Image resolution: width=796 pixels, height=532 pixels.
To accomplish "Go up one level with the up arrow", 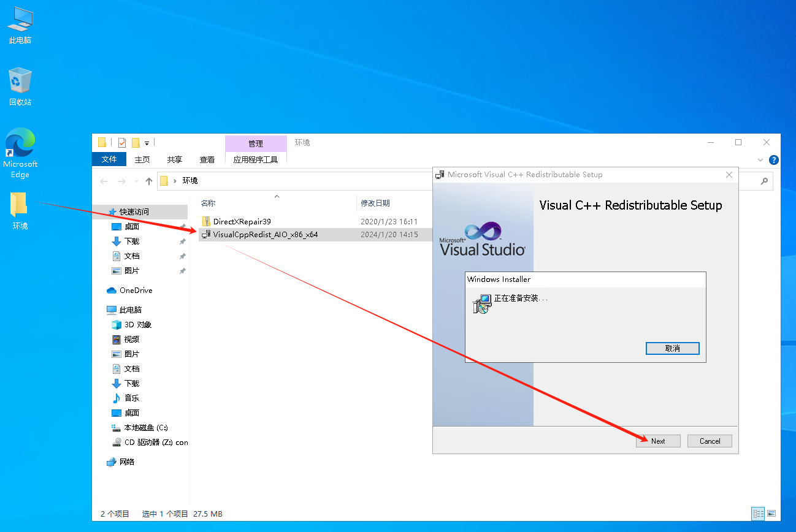I will tap(149, 181).
